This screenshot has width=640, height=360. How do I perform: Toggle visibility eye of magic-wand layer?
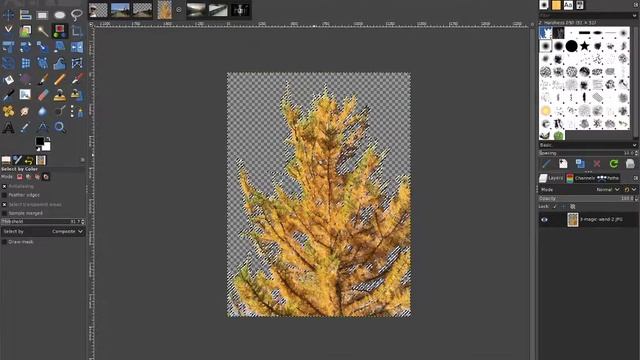point(544,220)
